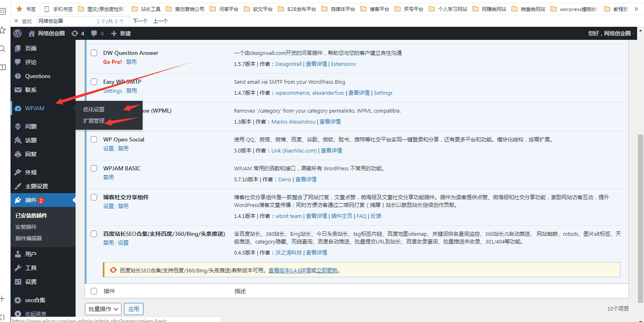The height and width of the screenshot is (322, 644).
Task: Check the WPJAM BASIC checkbox
Action: click(94, 168)
